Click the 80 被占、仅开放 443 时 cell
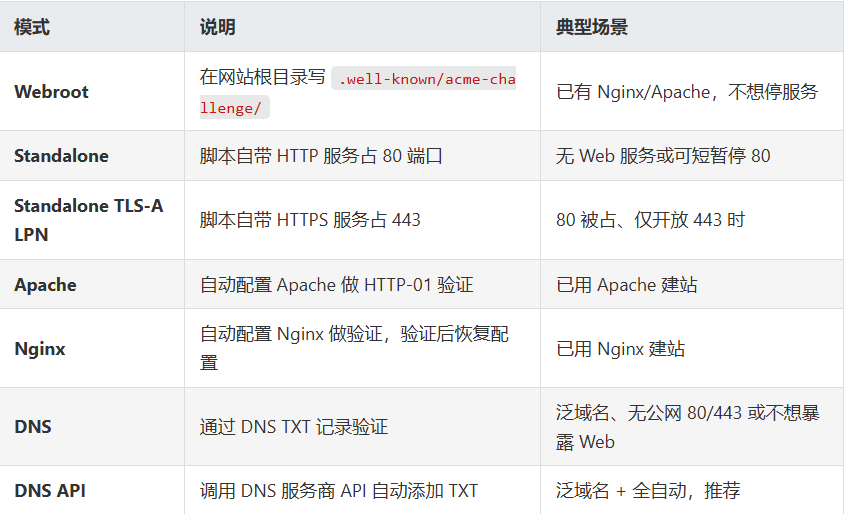Viewport: 848px width, 514px height. (x=650, y=220)
